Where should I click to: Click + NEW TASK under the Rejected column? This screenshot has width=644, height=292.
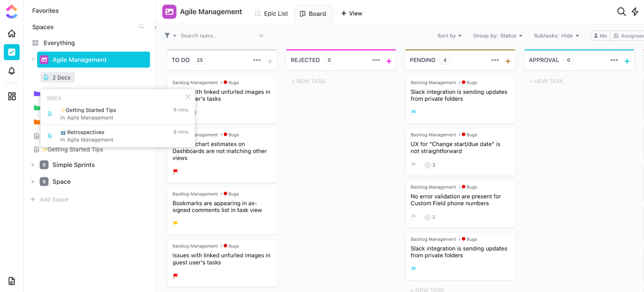[x=308, y=81]
